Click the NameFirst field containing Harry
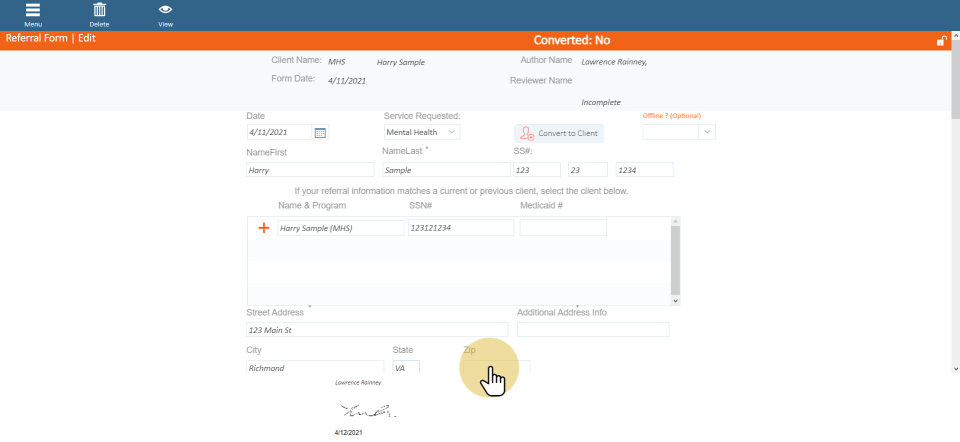 [309, 170]
